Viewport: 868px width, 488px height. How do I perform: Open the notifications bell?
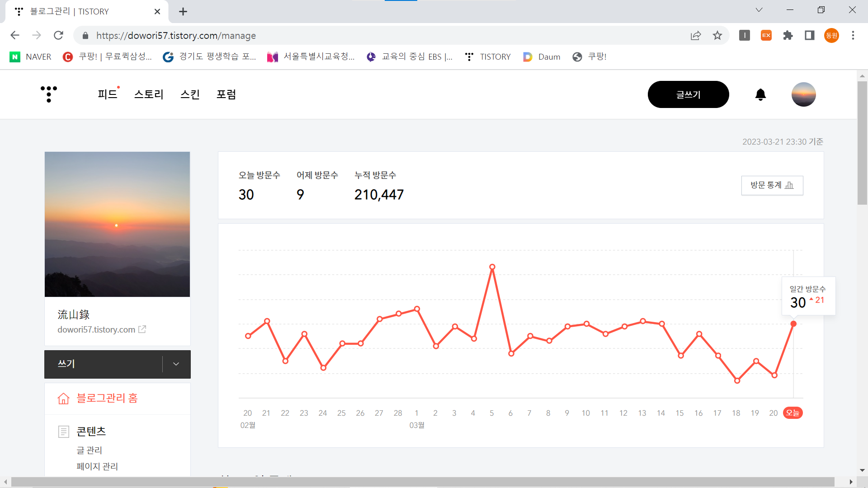click(760, 94)
